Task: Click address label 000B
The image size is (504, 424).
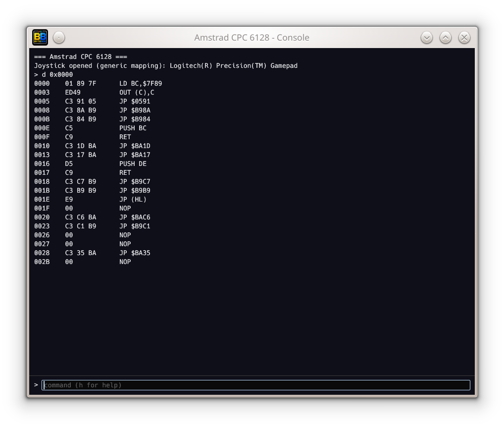Action: (42, 119)
